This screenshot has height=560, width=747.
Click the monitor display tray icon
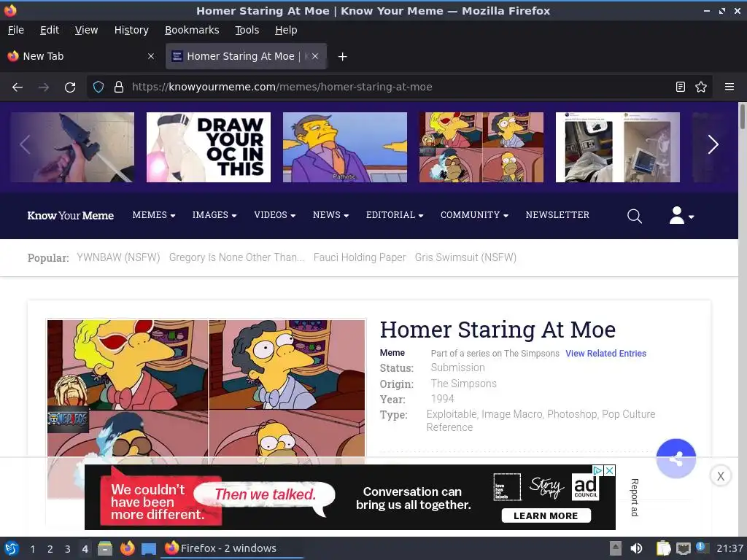tap(683, 548)
